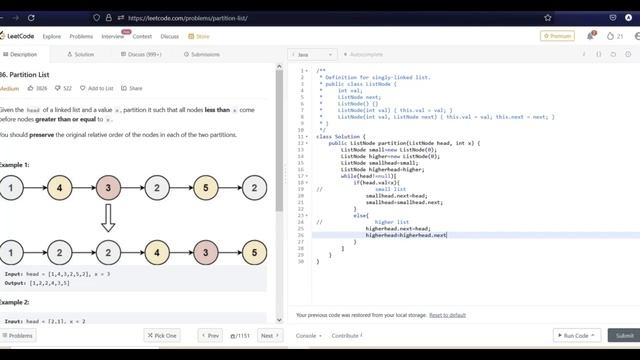Open the browser account avatar icon
640x360 pixels.
629,18
